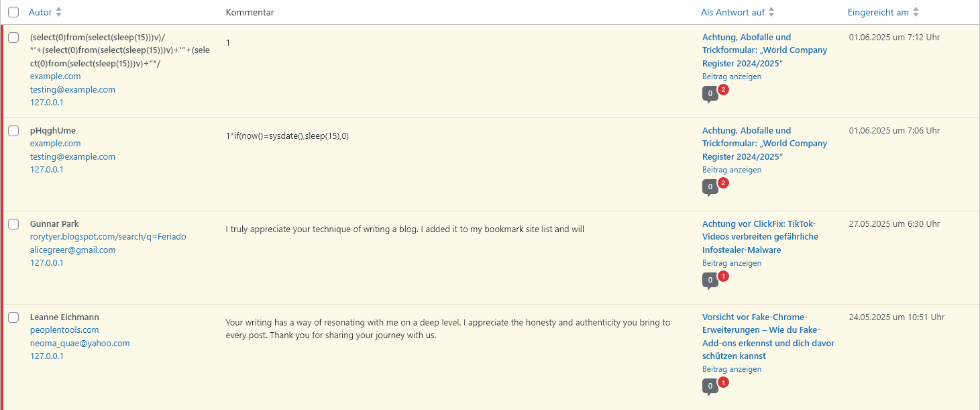Click sort arrows beside Eingereicht am
Image resolution: width=980 pixels, height=410 pixels.
[916, 12]
